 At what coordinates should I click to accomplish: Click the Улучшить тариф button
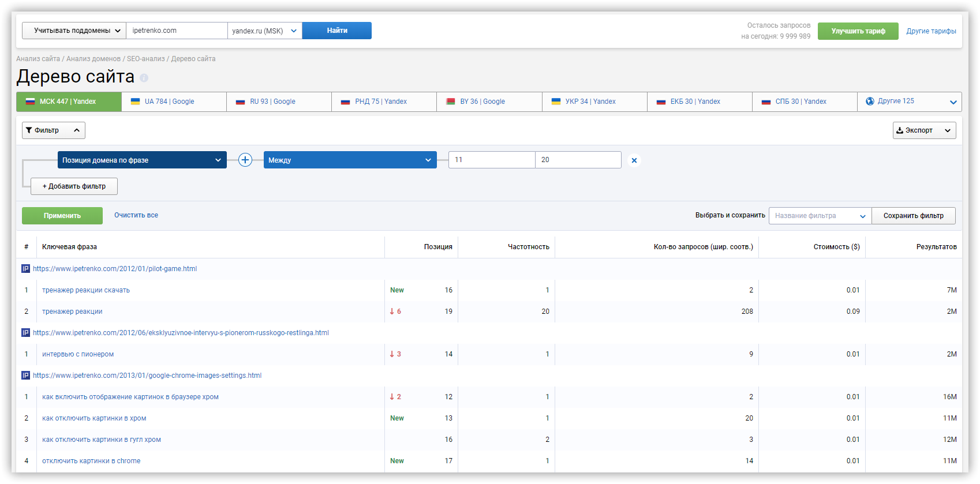tap(858, 31)
